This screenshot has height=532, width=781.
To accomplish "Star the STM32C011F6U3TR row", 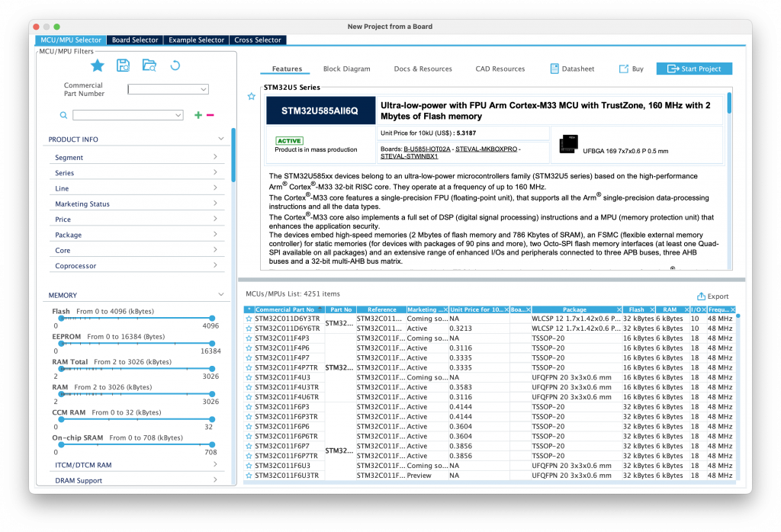I will coord(249,476).
